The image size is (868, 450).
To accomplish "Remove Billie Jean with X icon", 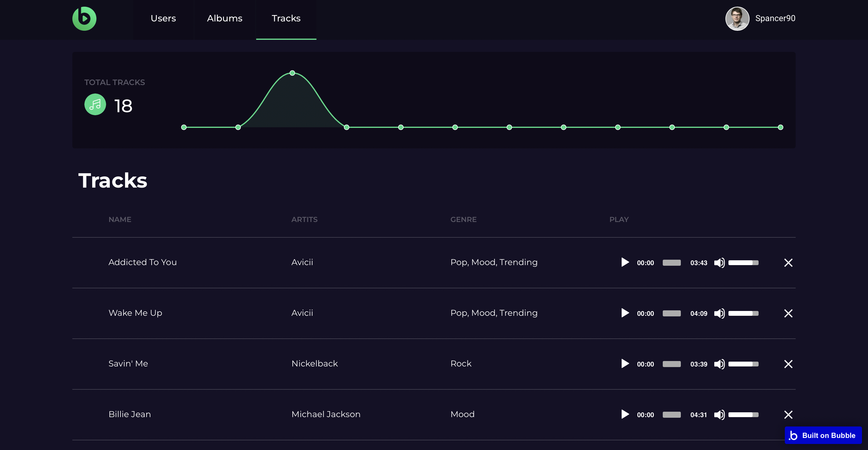I will click(x=788, y=414).
